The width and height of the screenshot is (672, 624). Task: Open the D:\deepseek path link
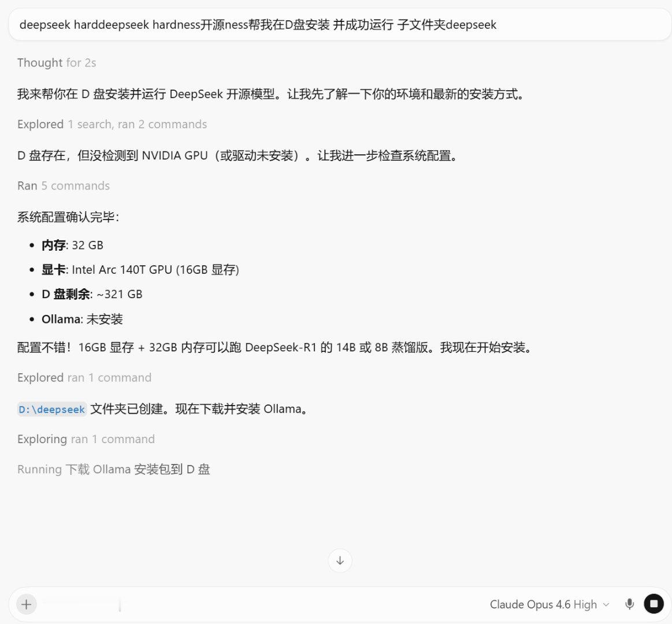click(52, 409)
